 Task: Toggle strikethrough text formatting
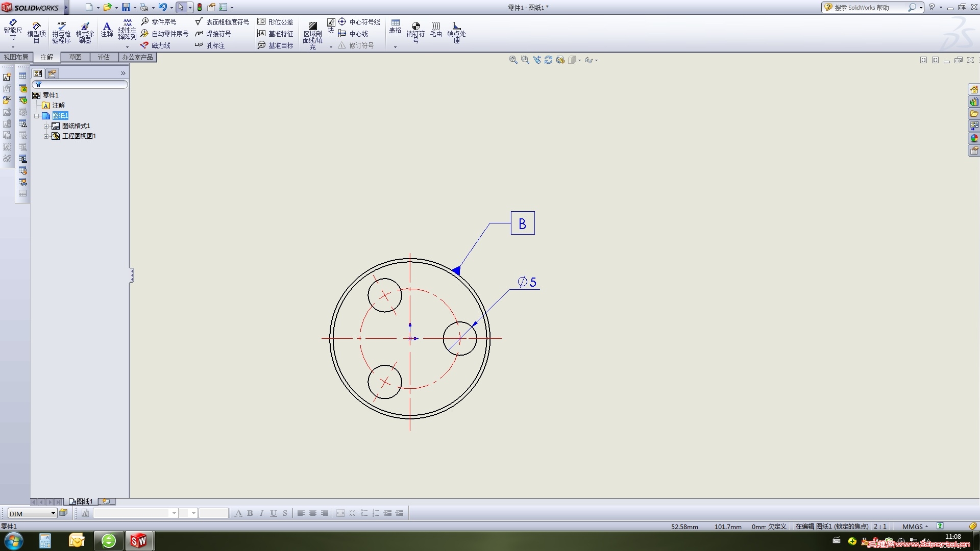pyautogui.click(x=285, y=513)
